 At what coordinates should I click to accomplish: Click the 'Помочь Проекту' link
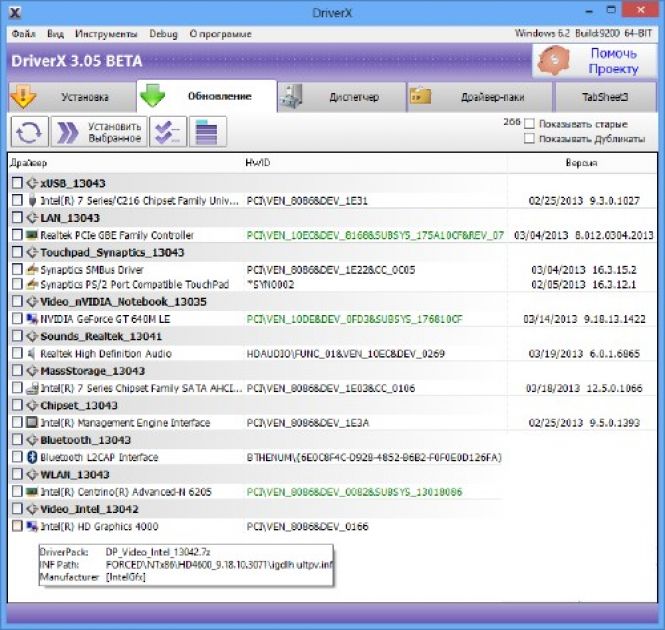(x=613, y=61)
